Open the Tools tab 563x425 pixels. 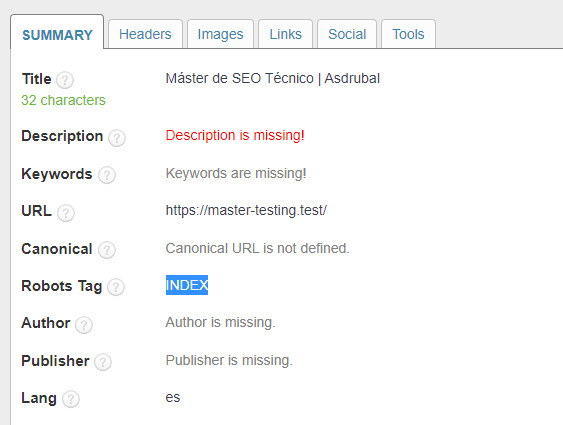408,34
